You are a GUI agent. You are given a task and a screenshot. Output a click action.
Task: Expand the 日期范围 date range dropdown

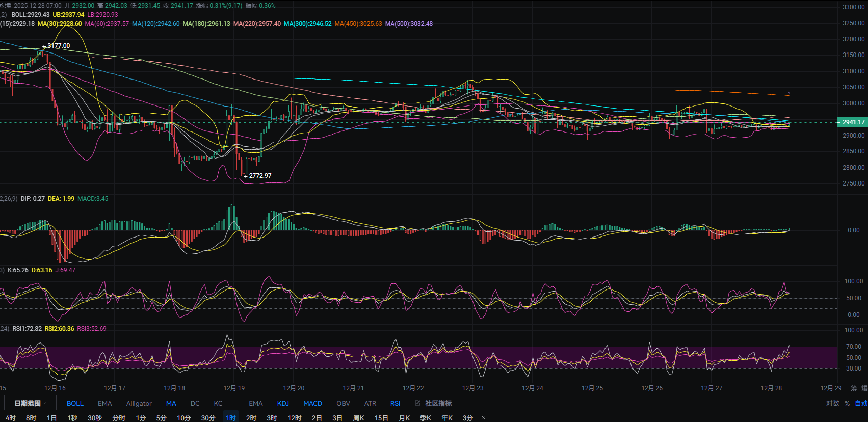click(x=30, y=403)
